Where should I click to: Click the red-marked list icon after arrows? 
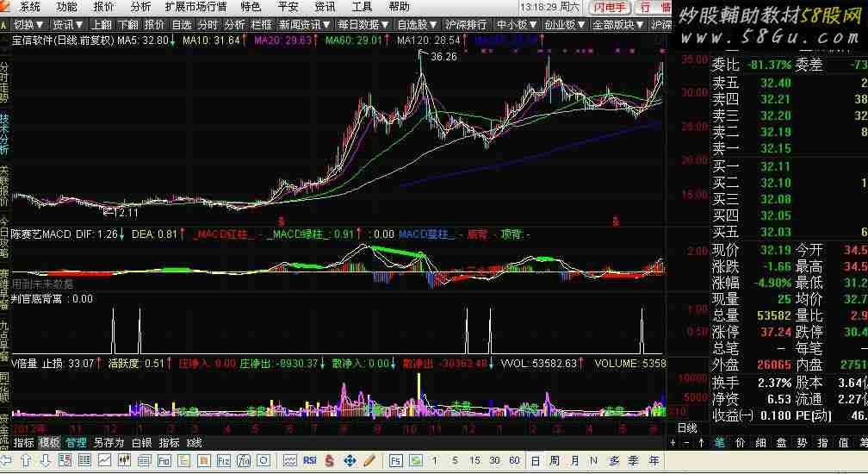tap(65, 460)
